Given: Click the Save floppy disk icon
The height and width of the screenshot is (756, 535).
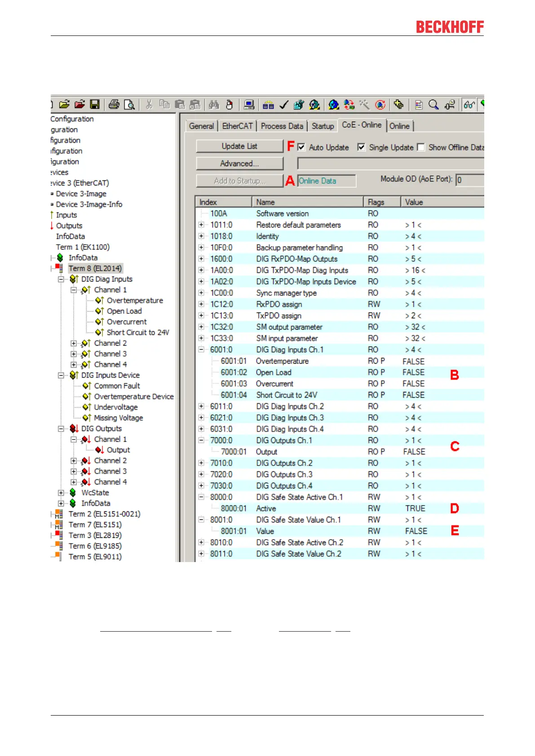Looking at the screenshot, I should [x=95, y=105].
